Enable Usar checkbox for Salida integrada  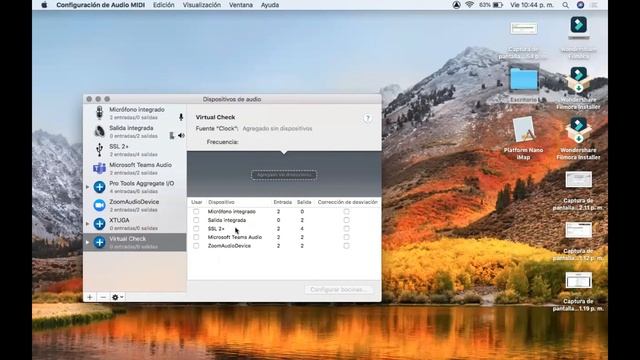coord(196,220)
